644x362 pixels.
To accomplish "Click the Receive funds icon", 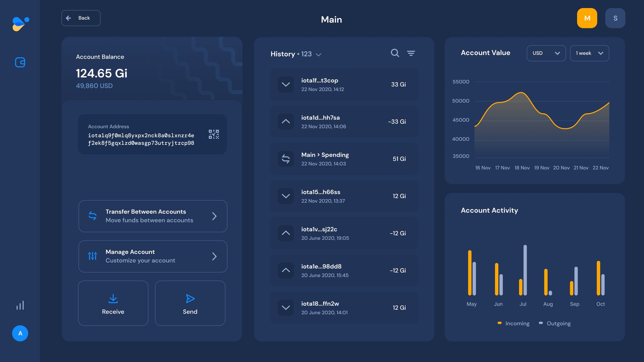I will tap(113, 298).
